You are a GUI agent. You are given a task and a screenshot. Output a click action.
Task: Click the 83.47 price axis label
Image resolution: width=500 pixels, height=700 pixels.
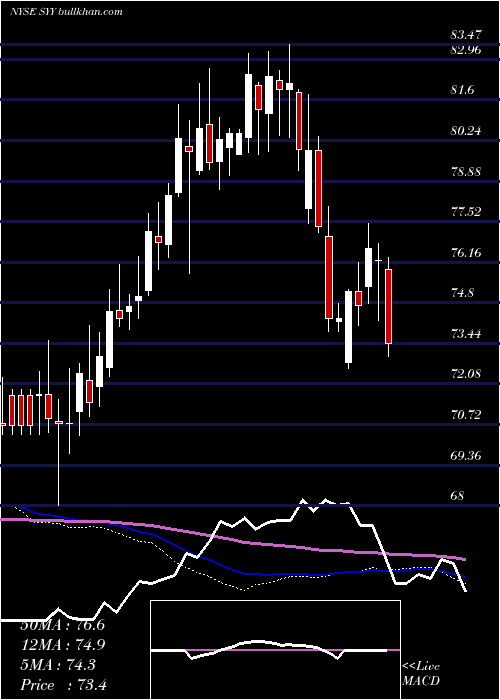(466, 35)
